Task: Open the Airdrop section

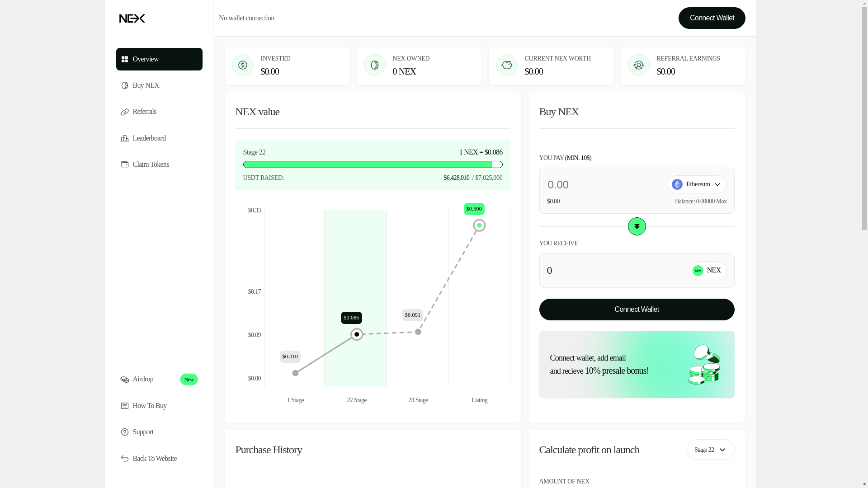Action: click(159, 379)
